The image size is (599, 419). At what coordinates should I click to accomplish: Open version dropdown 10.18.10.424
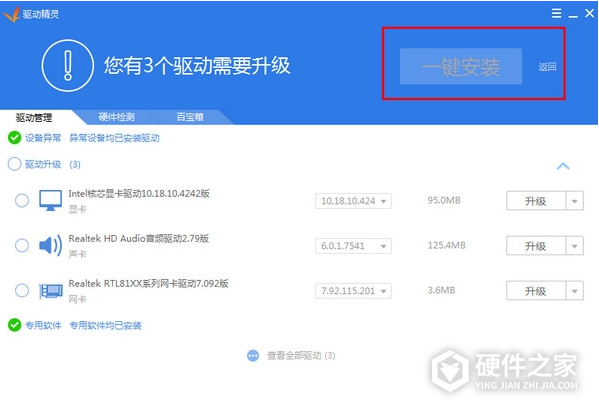pos(353,201)
